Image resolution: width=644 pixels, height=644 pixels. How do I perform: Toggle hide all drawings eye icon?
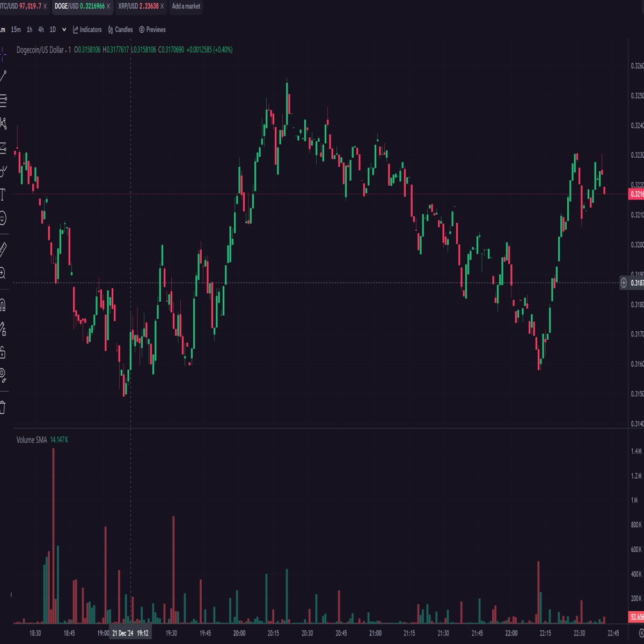[2, 375]
